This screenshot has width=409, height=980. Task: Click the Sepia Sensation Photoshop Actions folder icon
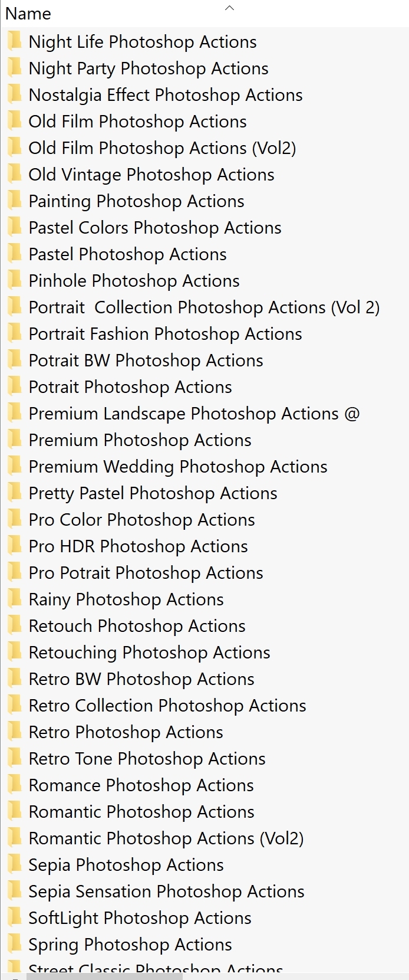[14, 891]
